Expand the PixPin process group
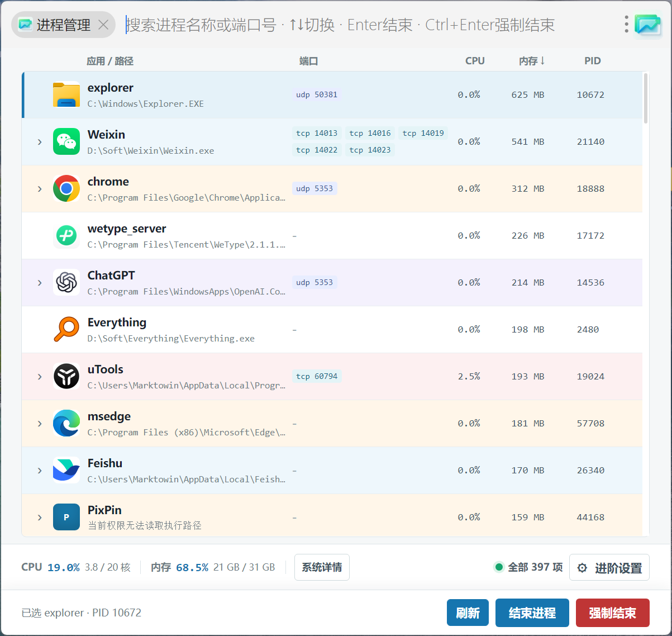This screenshot has height=636, width=672. 40,518
